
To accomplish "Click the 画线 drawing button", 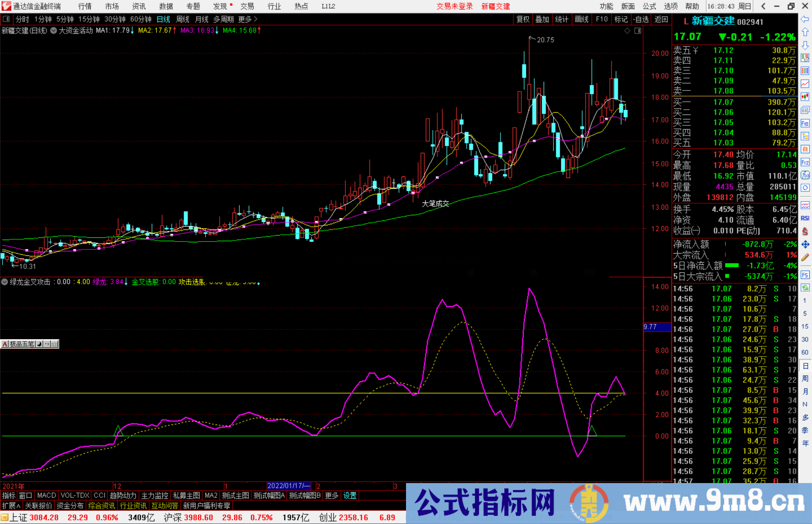I will [582, 19].
